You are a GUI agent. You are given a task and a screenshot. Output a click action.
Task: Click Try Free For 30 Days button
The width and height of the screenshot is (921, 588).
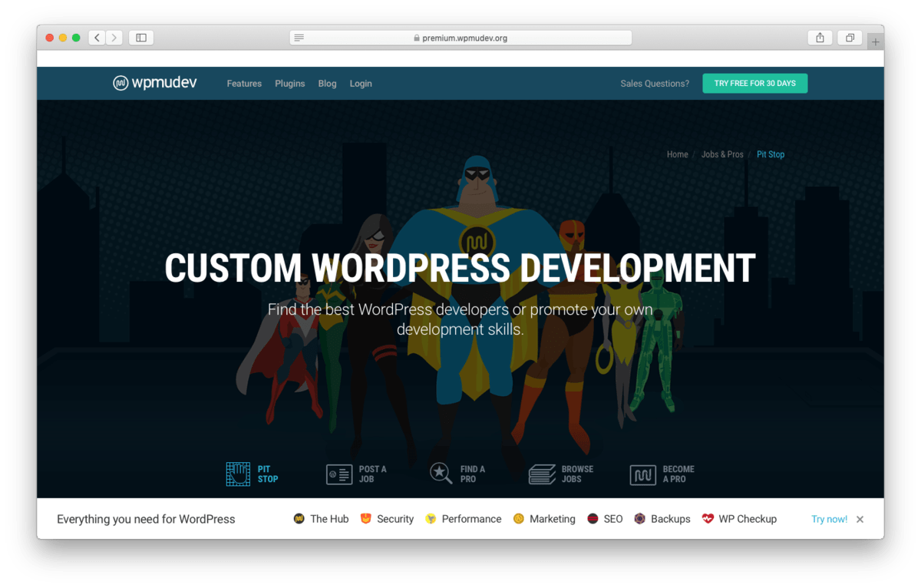pyautogui.click(x=754, y=83)
